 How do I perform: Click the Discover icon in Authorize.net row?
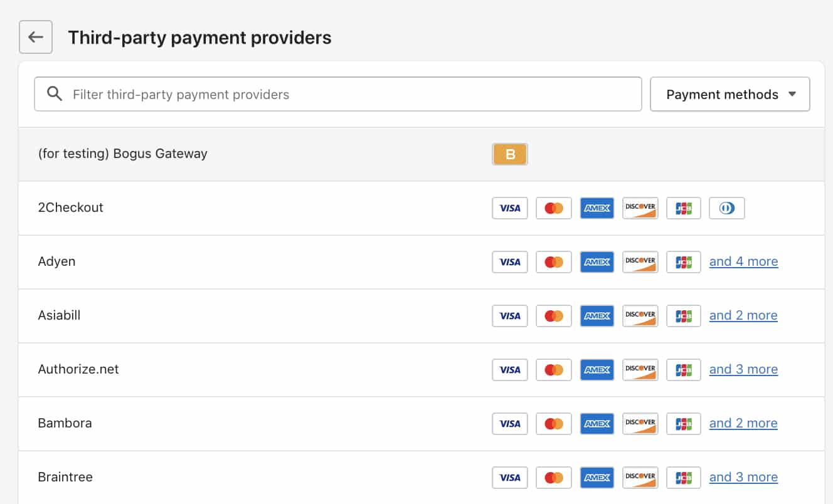pos(640,370)
